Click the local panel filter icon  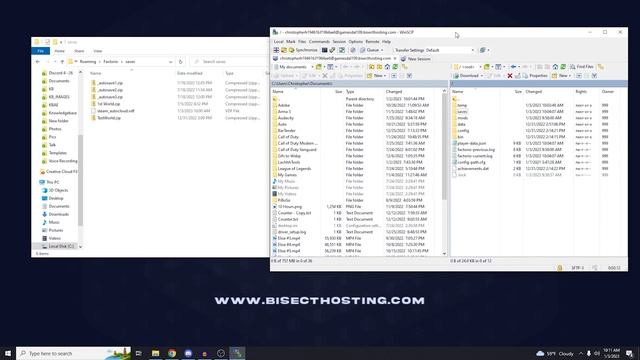330,67
